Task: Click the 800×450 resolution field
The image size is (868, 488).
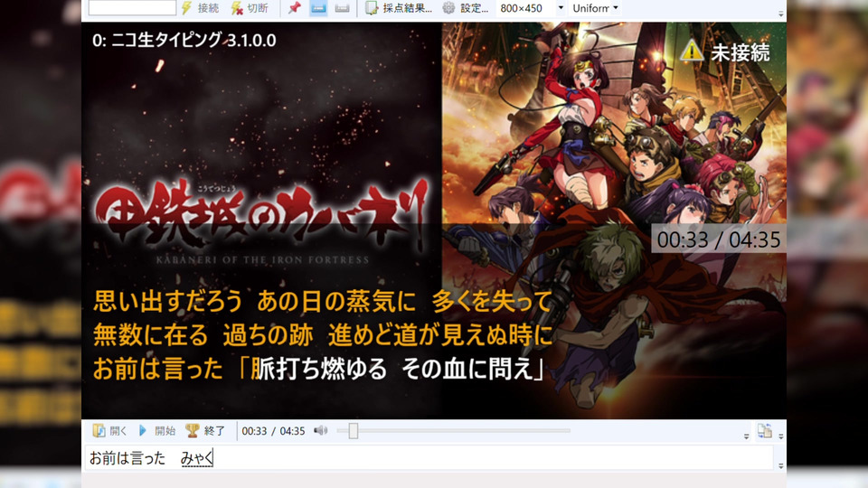Action: coord(524,8)
